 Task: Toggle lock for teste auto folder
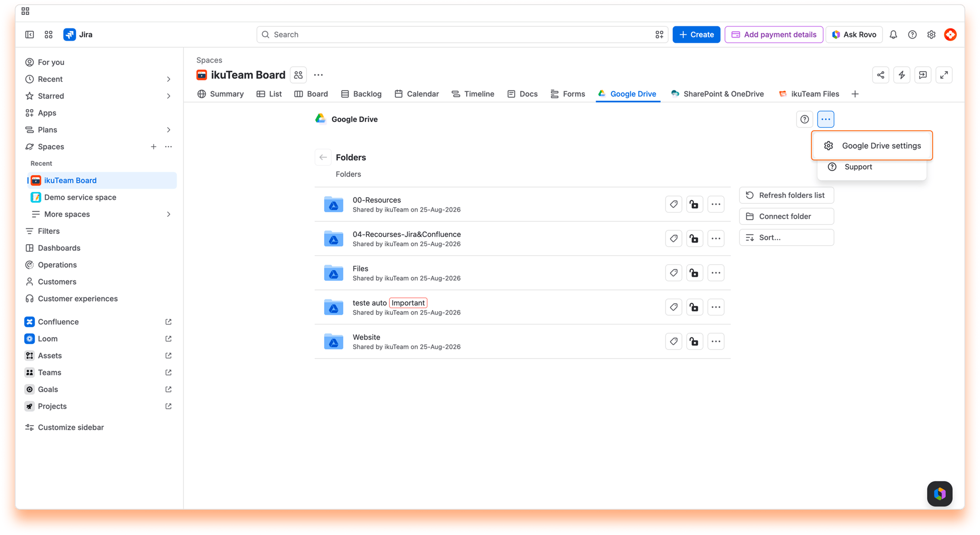tap(694, 307)
